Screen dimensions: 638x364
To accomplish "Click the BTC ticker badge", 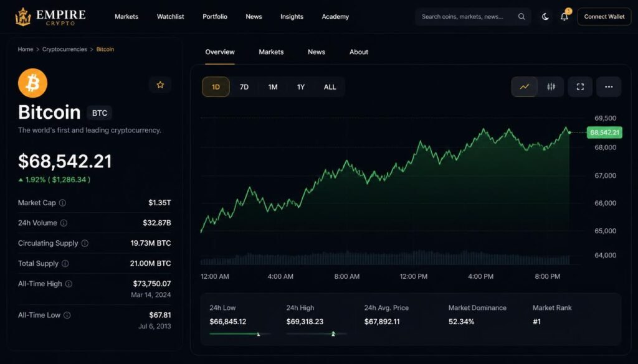I will click(x=99, y=113).
